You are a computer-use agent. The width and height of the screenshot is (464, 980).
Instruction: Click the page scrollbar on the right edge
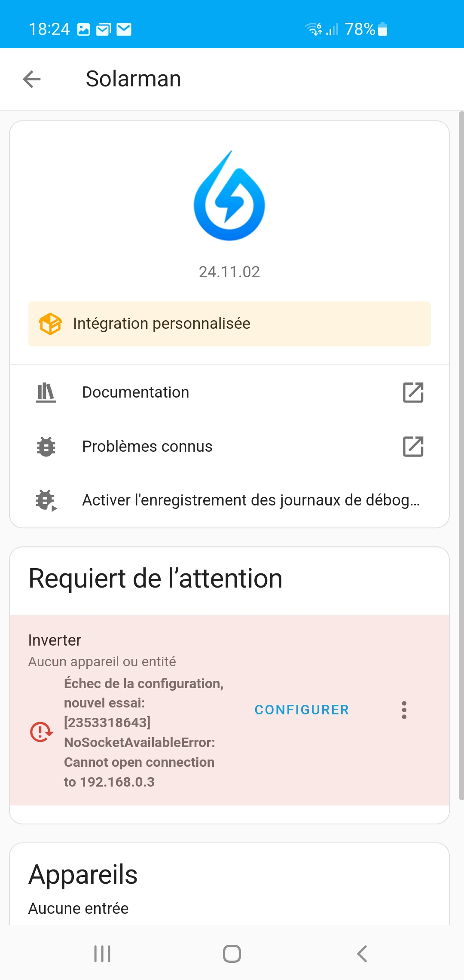(x=461, y=456)
